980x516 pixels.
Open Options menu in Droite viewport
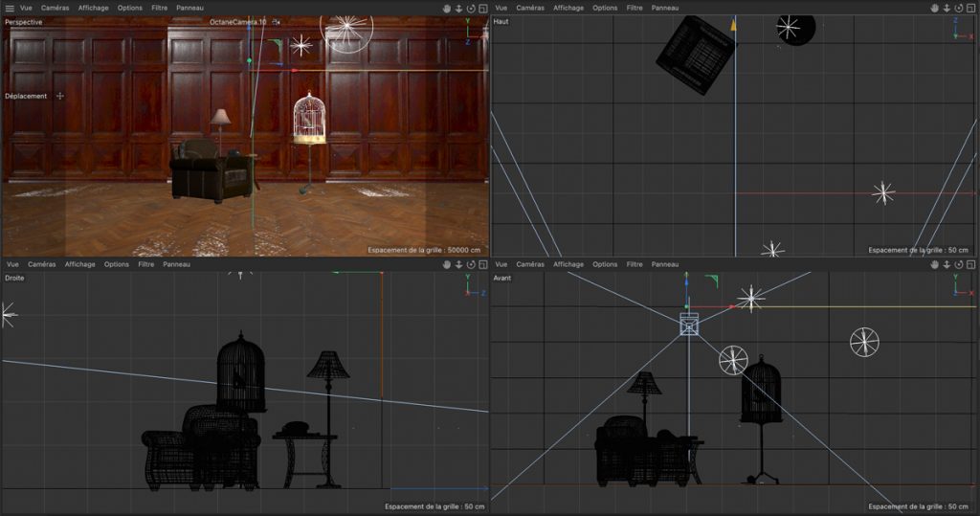[x=116, y=264]
